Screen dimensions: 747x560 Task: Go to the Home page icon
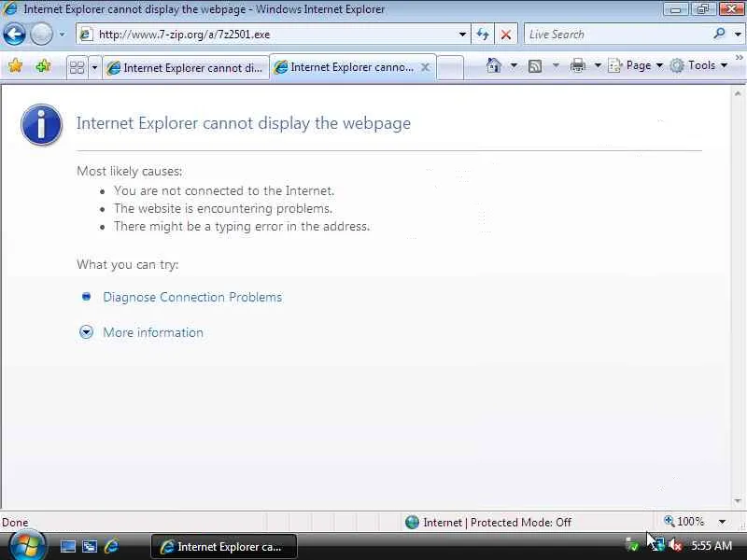pos(494,65)
